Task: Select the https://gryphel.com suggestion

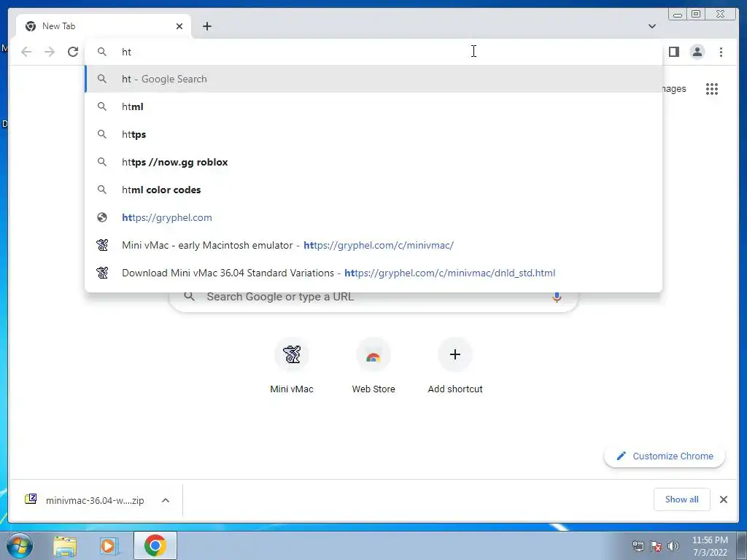Action: pyautogui.click(x=373, y=217)
